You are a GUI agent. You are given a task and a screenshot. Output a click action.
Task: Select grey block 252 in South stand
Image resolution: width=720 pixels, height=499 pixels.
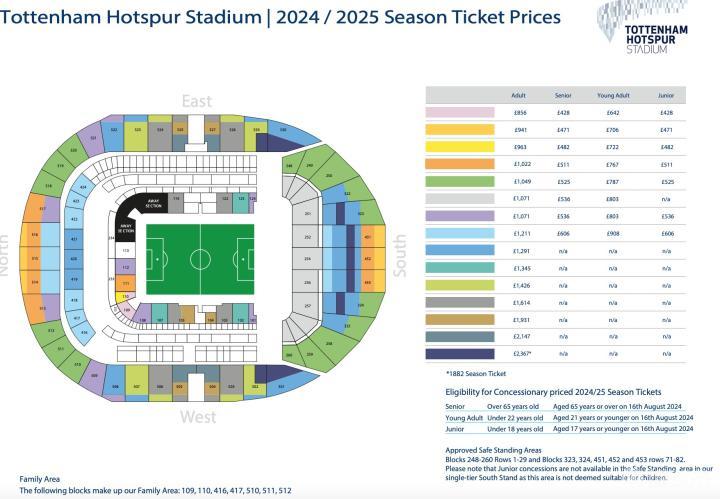[x=307, y=237]
